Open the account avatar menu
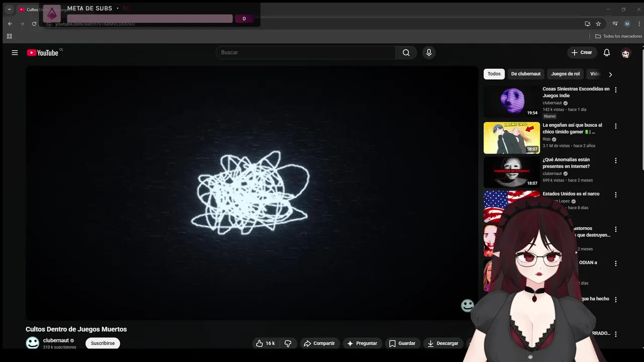Screen dimensions: 644x362 626,53
